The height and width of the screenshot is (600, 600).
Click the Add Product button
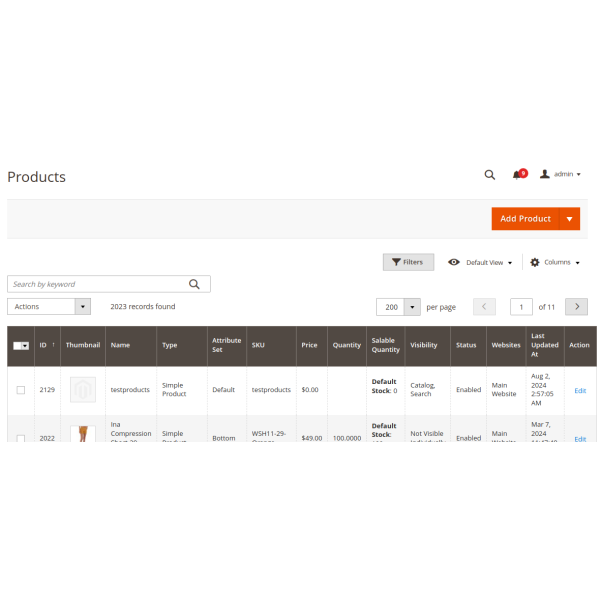point(525,219)
